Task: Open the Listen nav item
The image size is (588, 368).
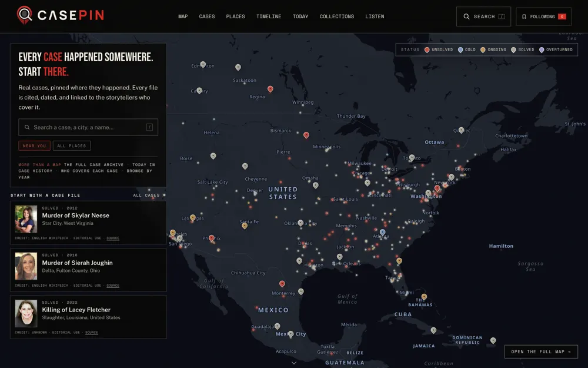Action: coord(375,16)
